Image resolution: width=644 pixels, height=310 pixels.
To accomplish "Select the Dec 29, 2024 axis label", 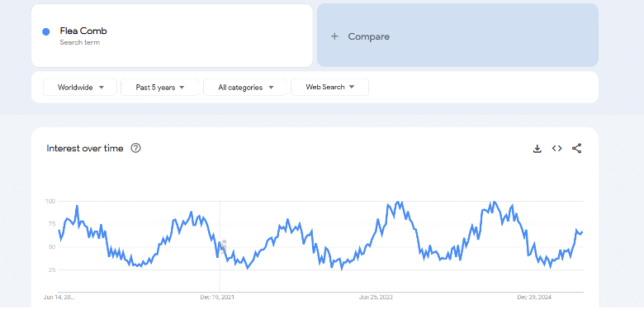I will 534,297.
